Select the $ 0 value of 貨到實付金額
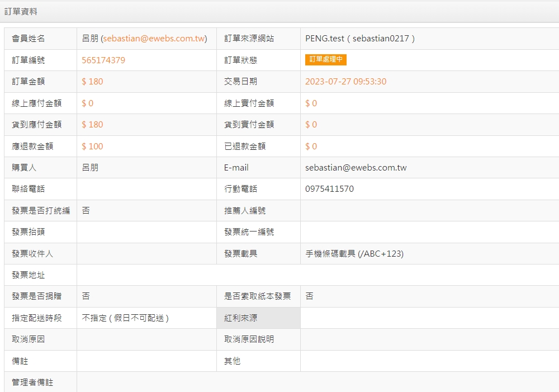The width and height of the screenshot is (559, 392). coord(311,125)
